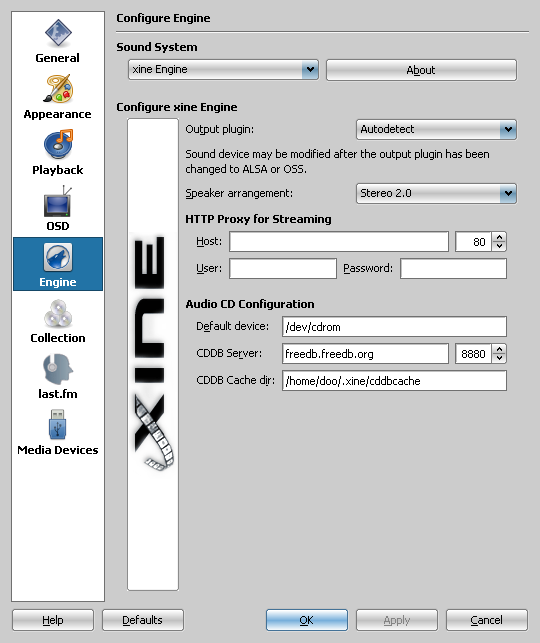The height and width of the screenshot is (643, 540).
Task: Confirm with the OK button
Action: [307, 620]
